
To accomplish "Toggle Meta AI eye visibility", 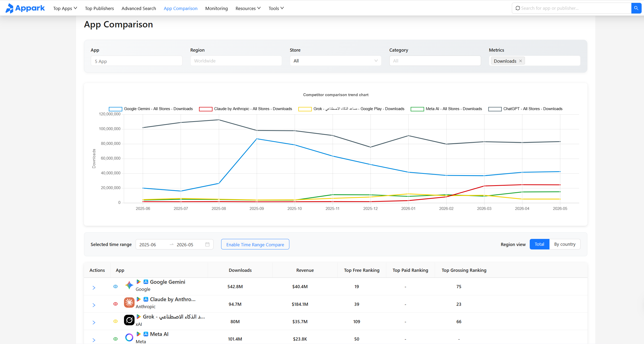I will [x=115, y=339].
